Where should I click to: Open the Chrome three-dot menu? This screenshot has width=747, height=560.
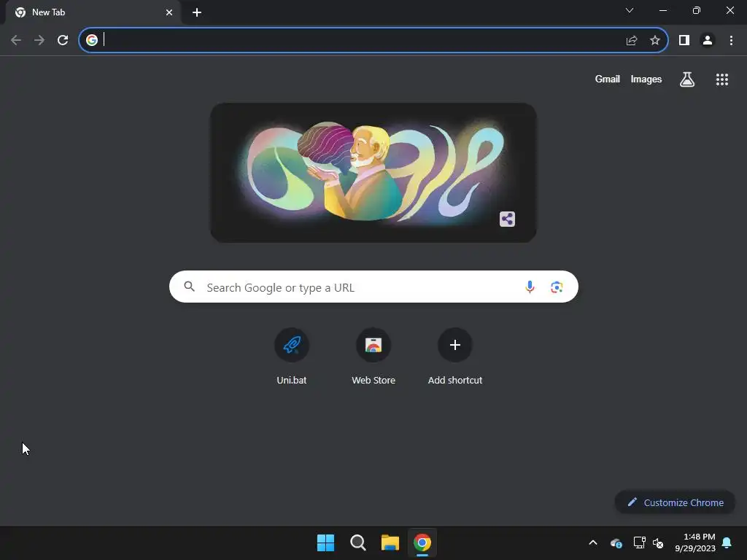[x=731, y=41]
